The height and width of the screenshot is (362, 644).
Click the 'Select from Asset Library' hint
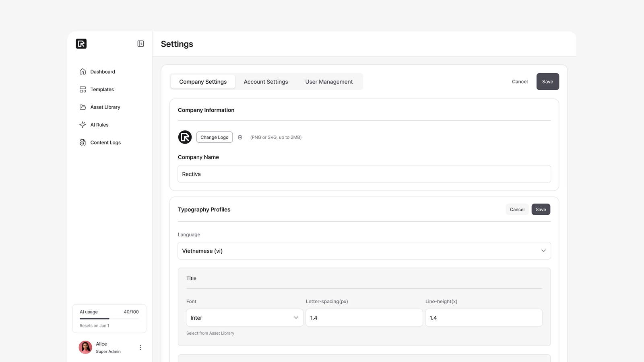point(210,333)
